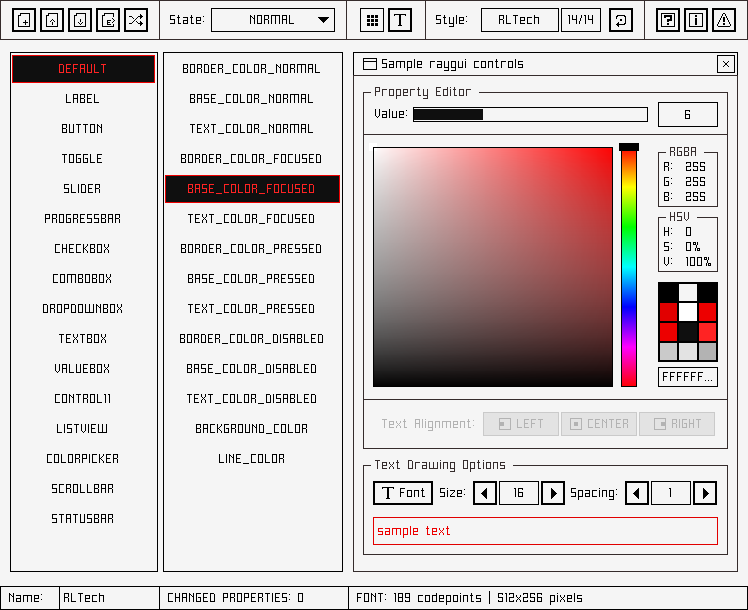
Task: Click the open style file icon
Action: pos(52,20)
